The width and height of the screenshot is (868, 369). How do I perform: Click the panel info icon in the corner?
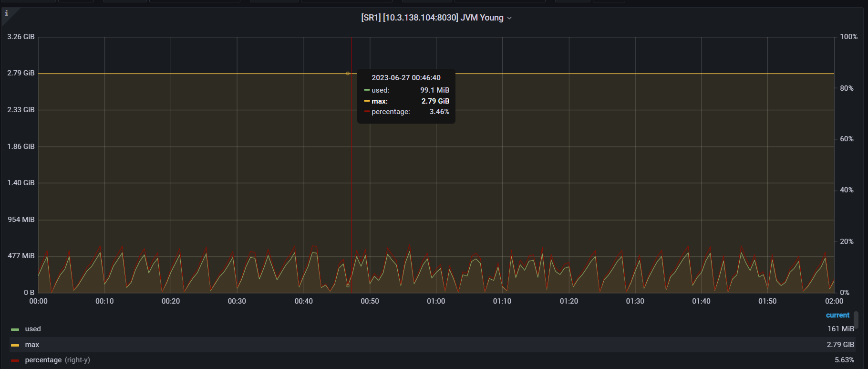tap(6, 13)
